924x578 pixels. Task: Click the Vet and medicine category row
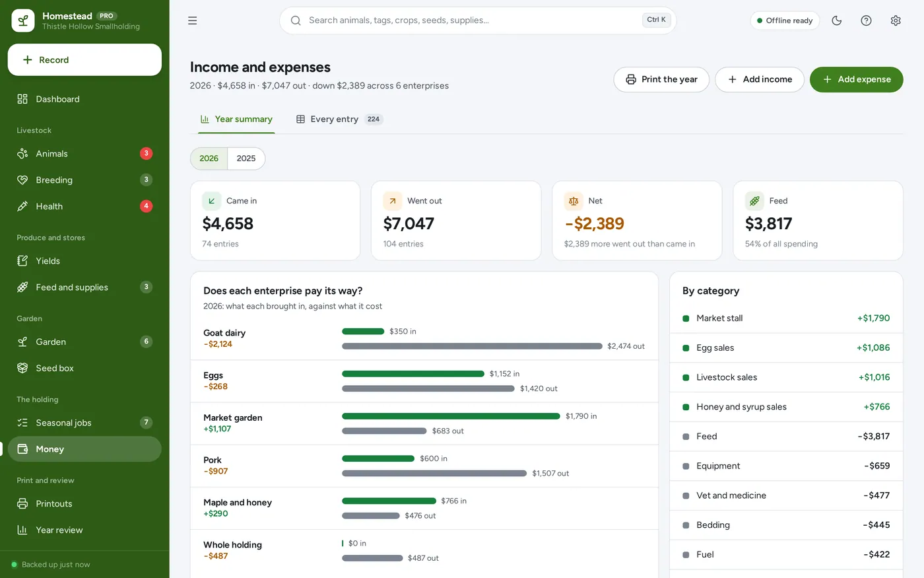[786, 495]
